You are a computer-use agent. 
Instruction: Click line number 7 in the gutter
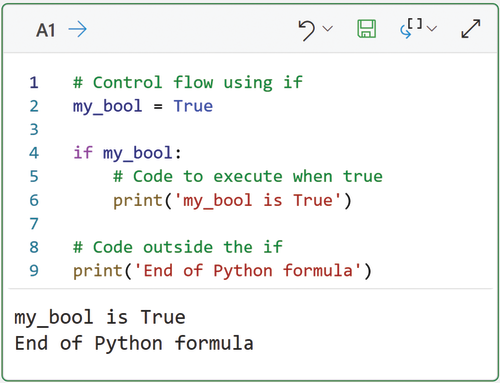pos(34,224)
